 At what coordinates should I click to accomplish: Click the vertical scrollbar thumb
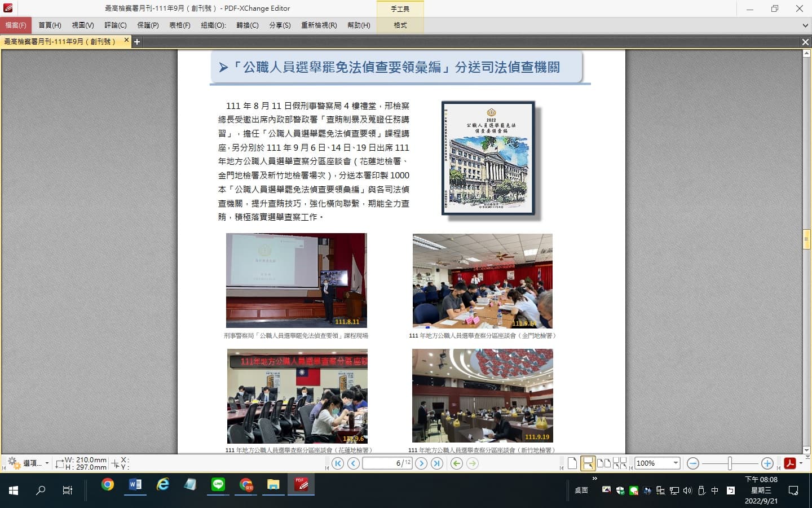(x=806, y=239)
